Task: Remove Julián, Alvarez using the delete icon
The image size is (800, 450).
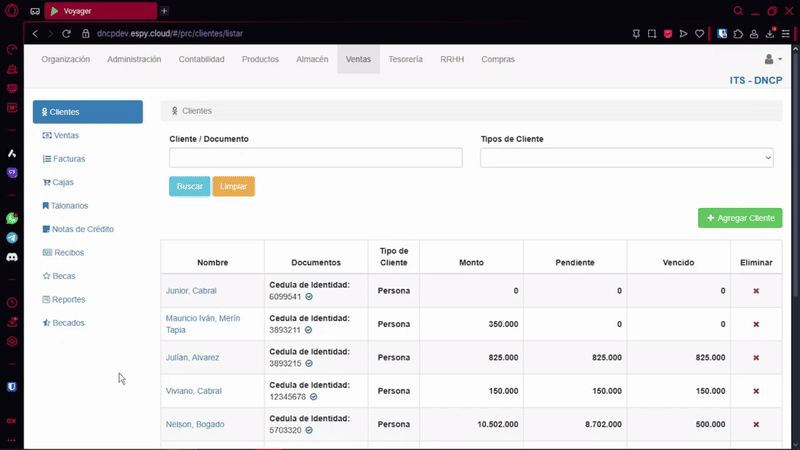Action: click(x=756, y=357)
